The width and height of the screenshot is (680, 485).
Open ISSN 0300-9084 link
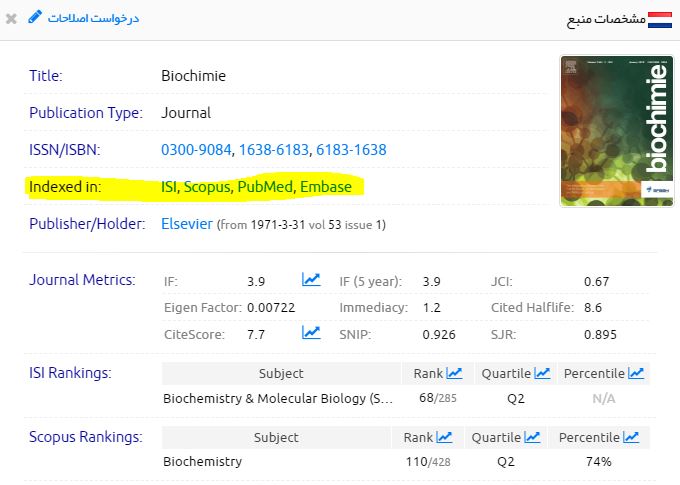point(196,150)
